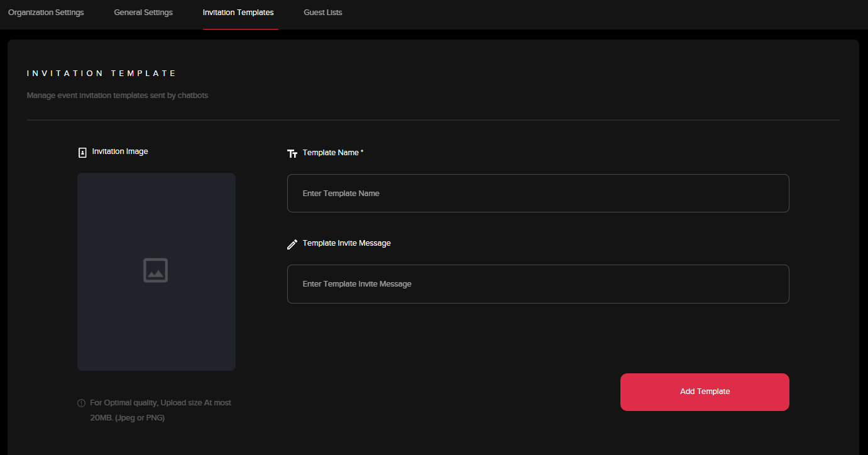Click the 20MB upload size hint text
This screenshot has height=455, width=868.
128,417
